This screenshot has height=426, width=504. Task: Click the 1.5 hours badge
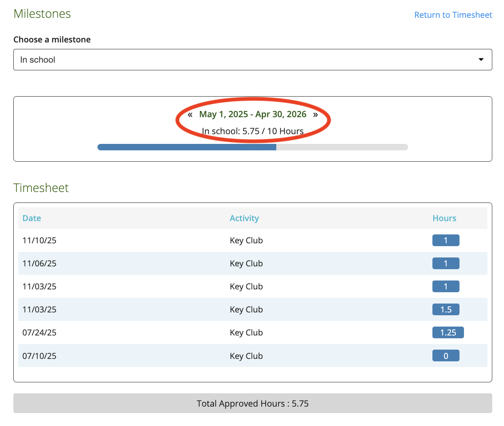[446, 310]
